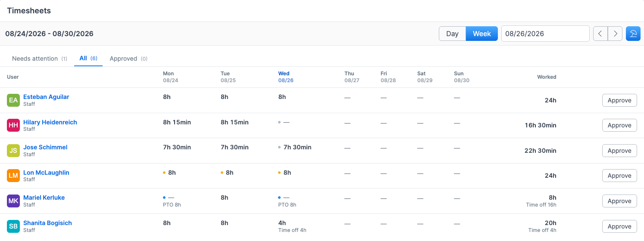Open Hilary Heidenreich's profile link

pyautogui.click(x=50, y=122)
